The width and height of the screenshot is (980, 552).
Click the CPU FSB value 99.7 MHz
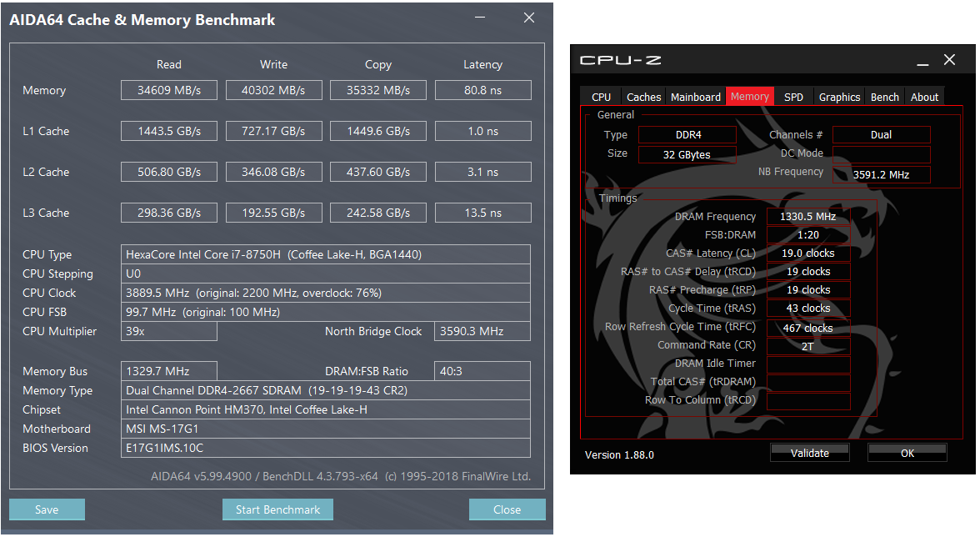(326, 312)
